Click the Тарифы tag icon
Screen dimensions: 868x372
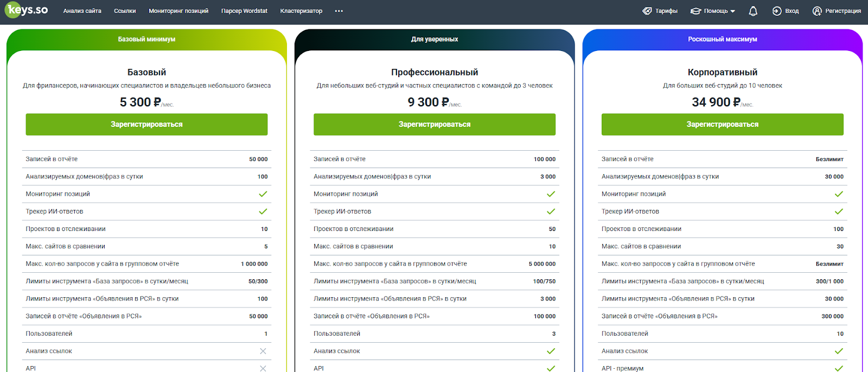(647, 11)
